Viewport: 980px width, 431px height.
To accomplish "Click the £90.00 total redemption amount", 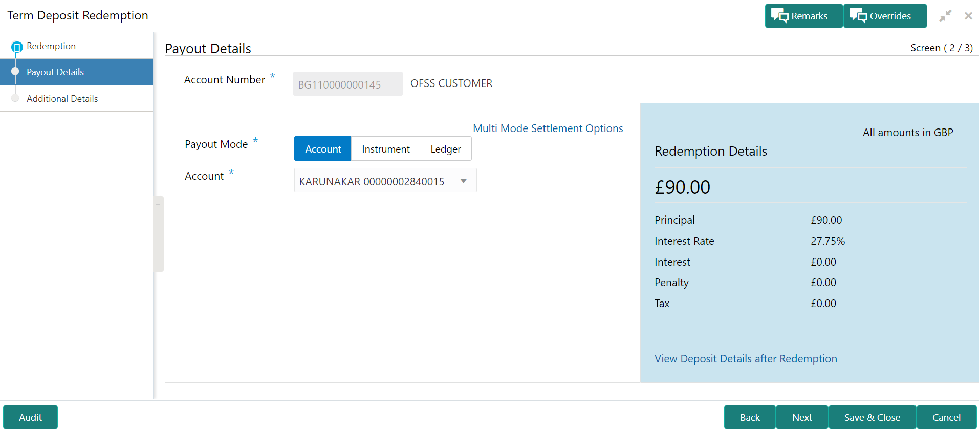I will (682, 187).
